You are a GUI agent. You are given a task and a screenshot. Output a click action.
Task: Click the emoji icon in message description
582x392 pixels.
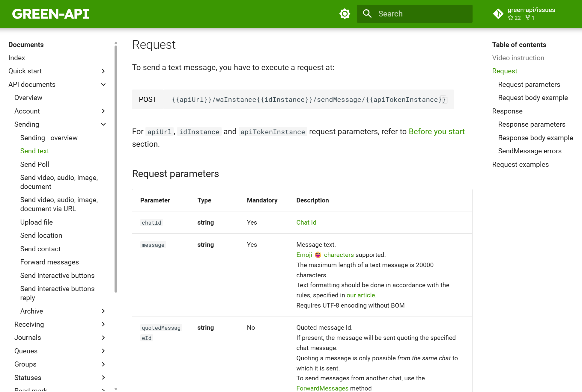(318, 255)
